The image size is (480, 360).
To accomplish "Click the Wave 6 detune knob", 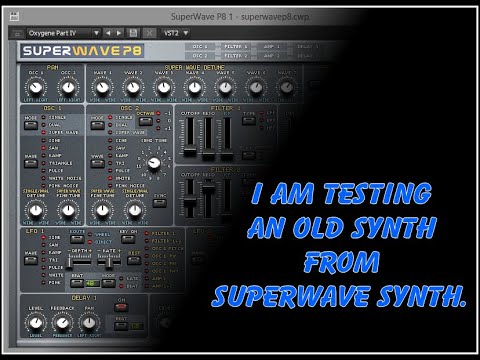I will click(256, 87).
